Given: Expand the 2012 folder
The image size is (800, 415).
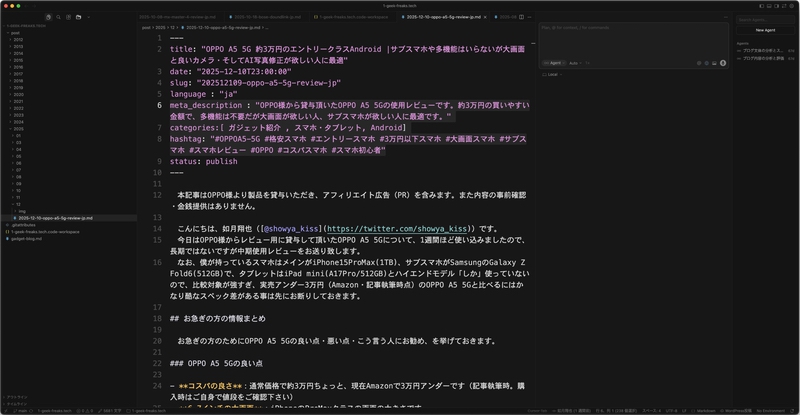Looking at the screenshot, I should click(18, 39).
